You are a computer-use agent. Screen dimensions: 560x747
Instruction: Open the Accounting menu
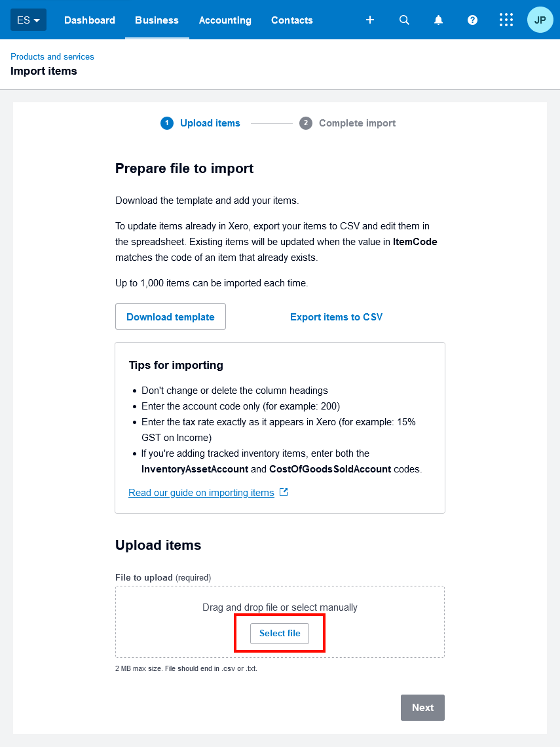[225, 20]
